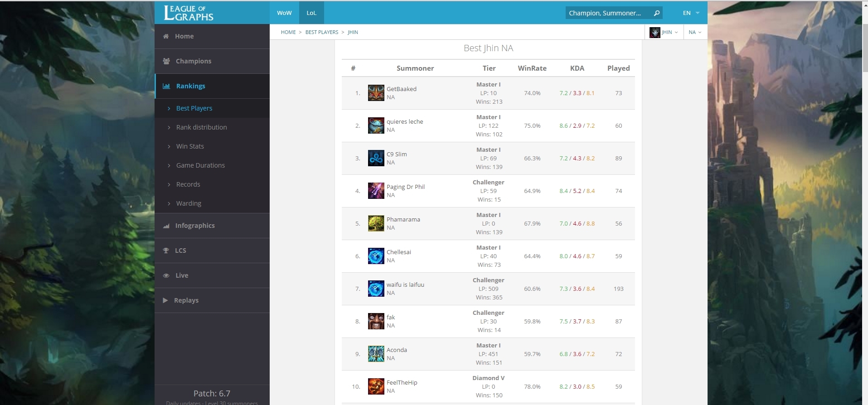
Task: Click Chellesai's summoner avatar
Action: (376, 256)
